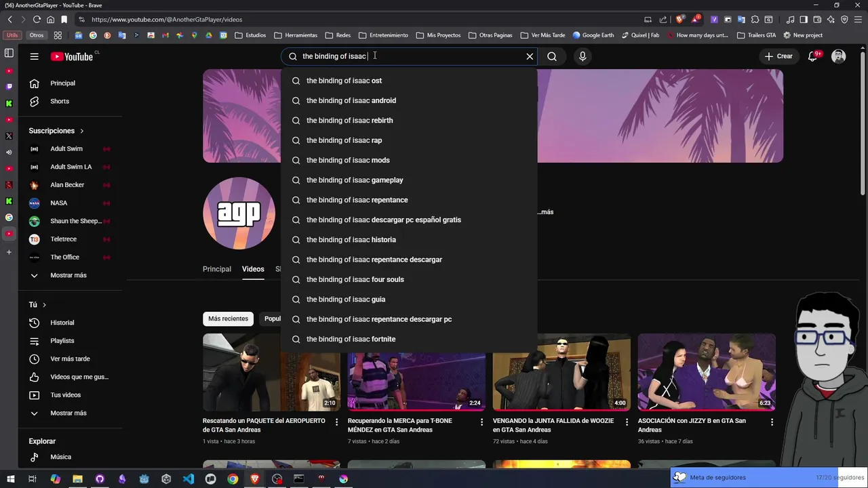Clear the search box with the X
This screenshot has width=868, height=488.
(530, 56)
